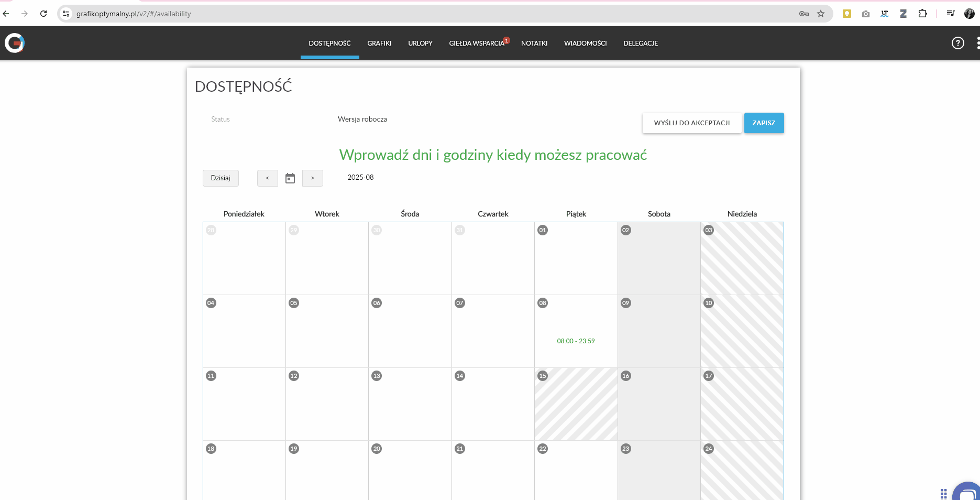The height and width of the screenshot is (500, 980).
Task: Click the 2025-08 month label
Action: click(360, 178)
